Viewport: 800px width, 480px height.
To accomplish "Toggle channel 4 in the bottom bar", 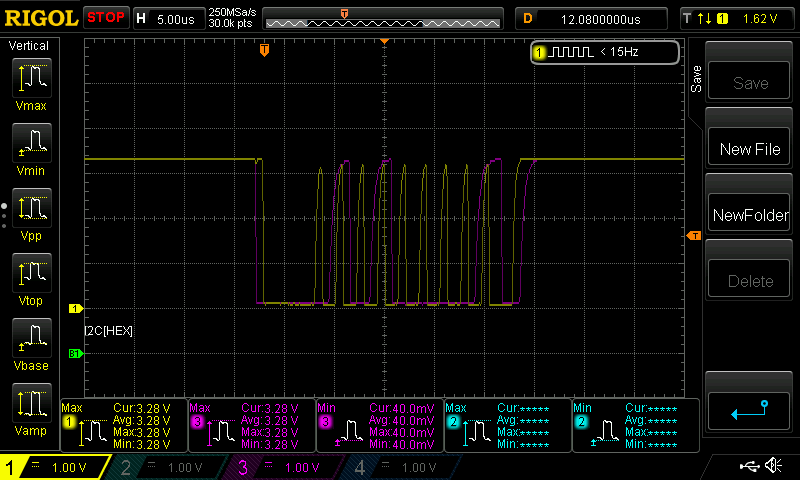I will (x=403, y=467).
